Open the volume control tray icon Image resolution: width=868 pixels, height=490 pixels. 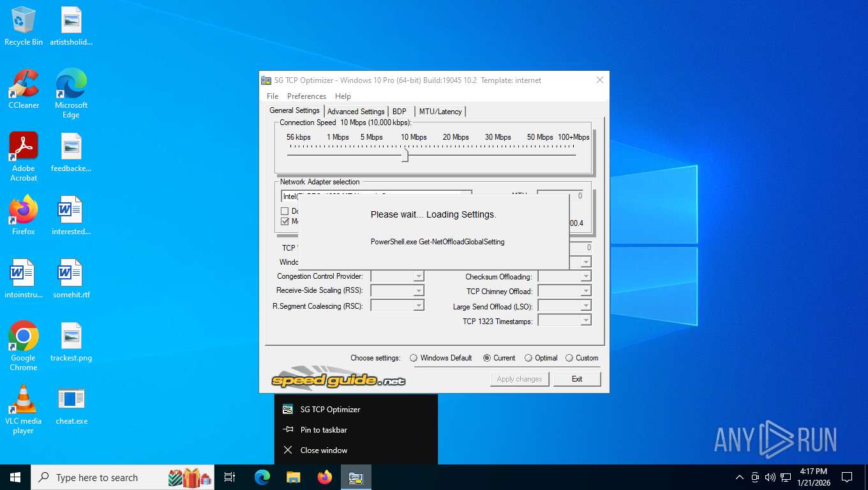770,477
